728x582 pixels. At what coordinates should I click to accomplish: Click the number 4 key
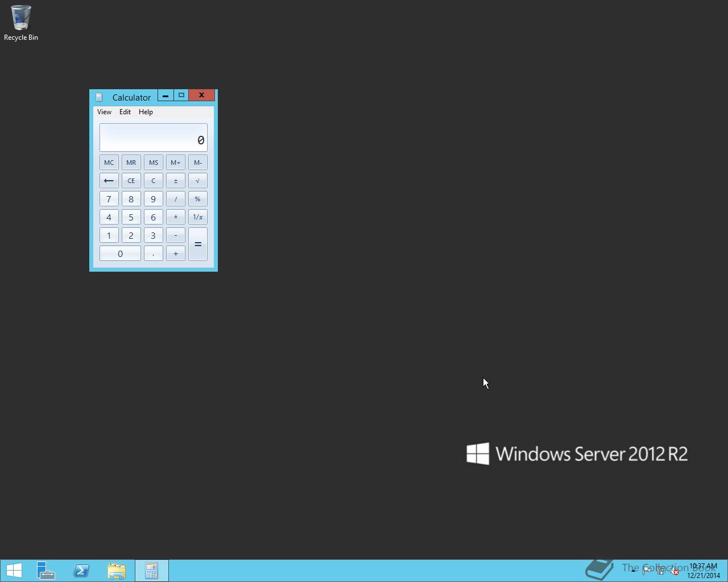pos(109,217)
